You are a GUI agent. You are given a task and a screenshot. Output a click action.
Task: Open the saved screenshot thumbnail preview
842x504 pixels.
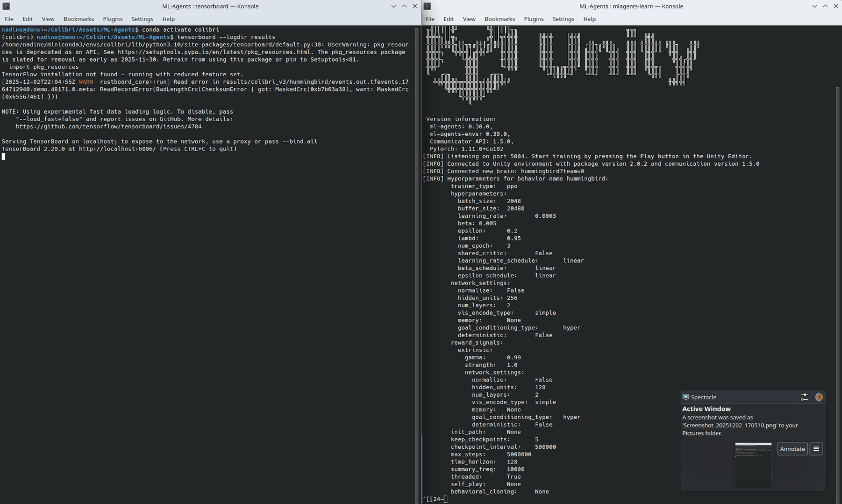(753, 465)
